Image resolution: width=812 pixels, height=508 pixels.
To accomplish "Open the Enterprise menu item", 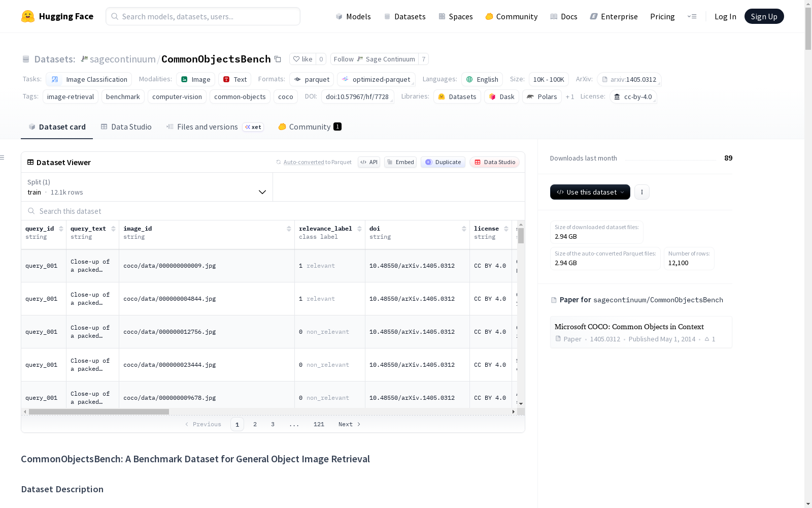I will click(614, 16).
